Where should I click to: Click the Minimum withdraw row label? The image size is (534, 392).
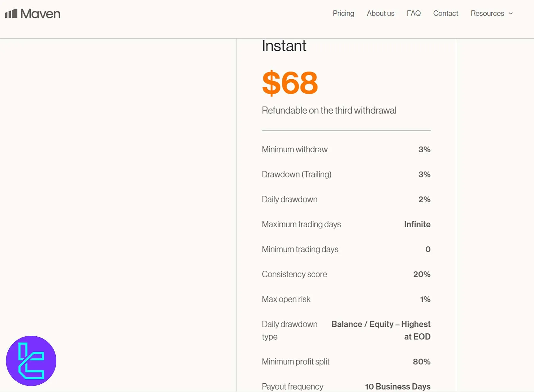pos(295,149)
